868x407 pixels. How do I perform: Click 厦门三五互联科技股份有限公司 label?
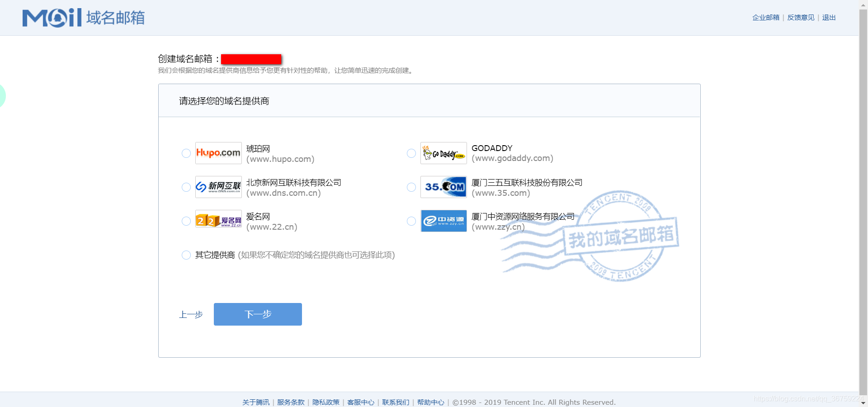(x=527, y=183)
